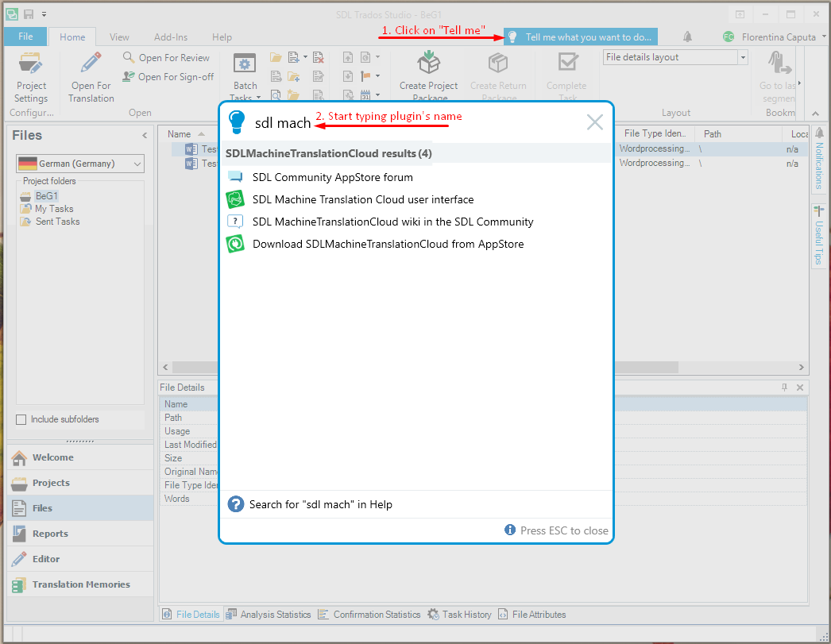
Task: Switch to the Confirmation Statistics tab
Action: pos(369,615)
